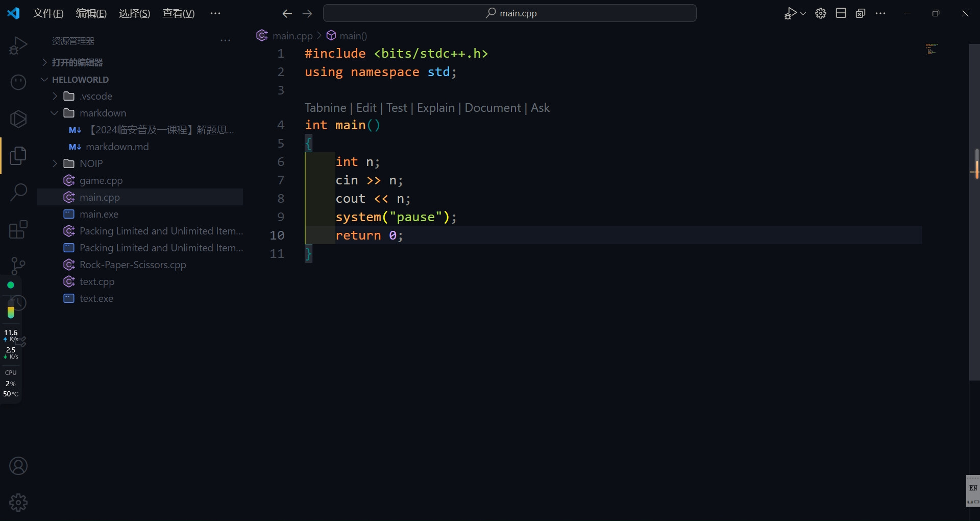
Task: Open the 文件(F) menu
Action: pyautogui.click(x=48, y=13)
